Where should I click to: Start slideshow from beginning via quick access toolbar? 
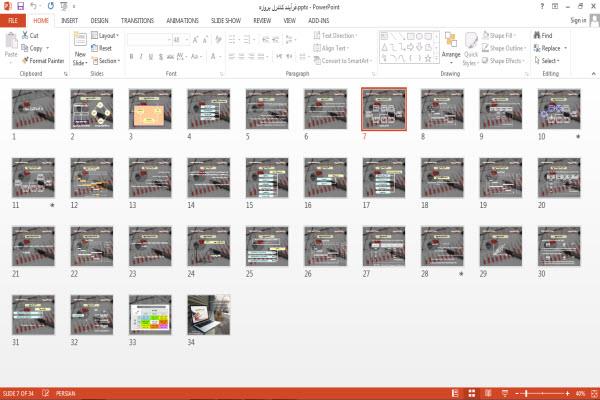pos(64,6)
